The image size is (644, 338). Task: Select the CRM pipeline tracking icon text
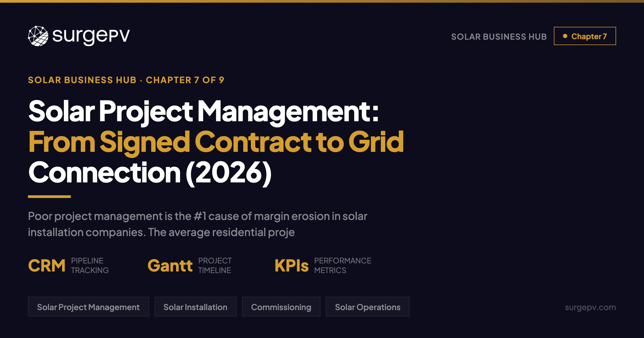(47, 266)
